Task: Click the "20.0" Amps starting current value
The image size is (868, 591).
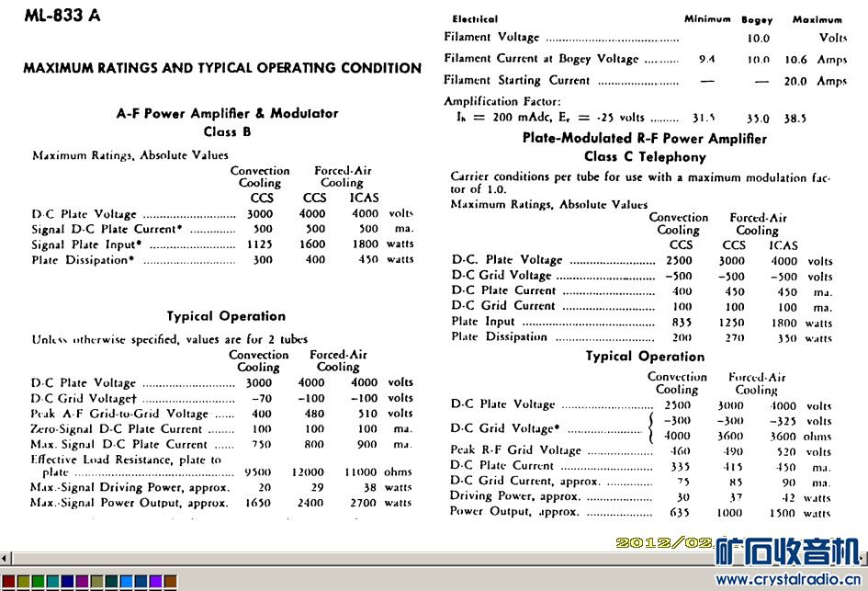Action: click(x=795, y=82)
